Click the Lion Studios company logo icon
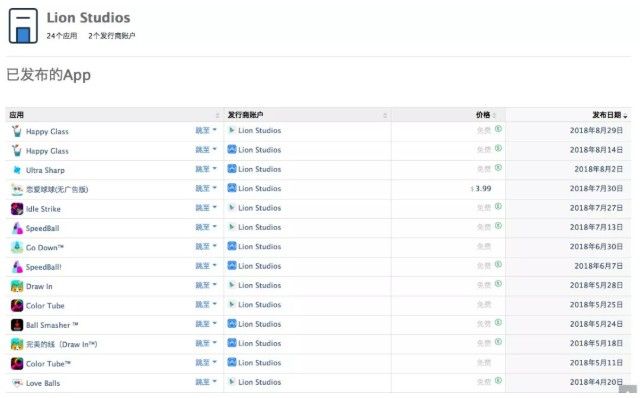Image resolution: width=643 pixels, height=398 pixels. coord(23,26)
